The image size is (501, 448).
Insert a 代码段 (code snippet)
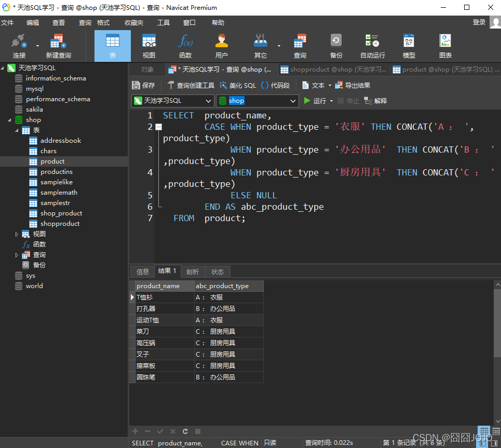click(x=276, y=85)
